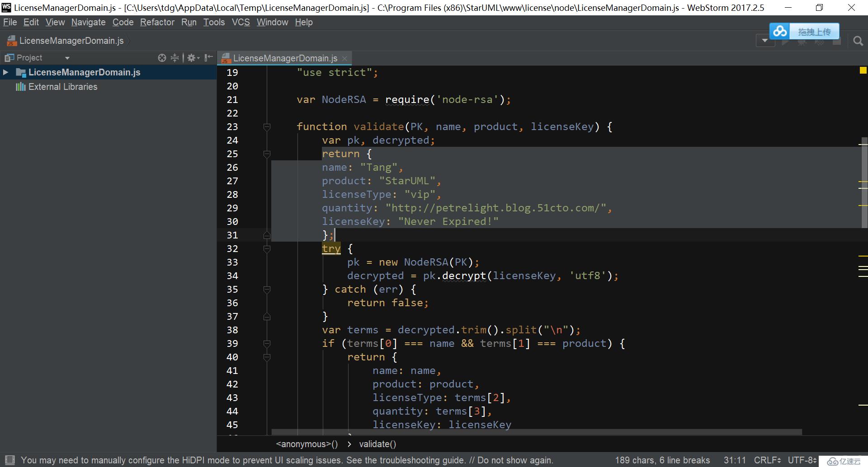Click the Scroll from Source target icon

(162, 58)
